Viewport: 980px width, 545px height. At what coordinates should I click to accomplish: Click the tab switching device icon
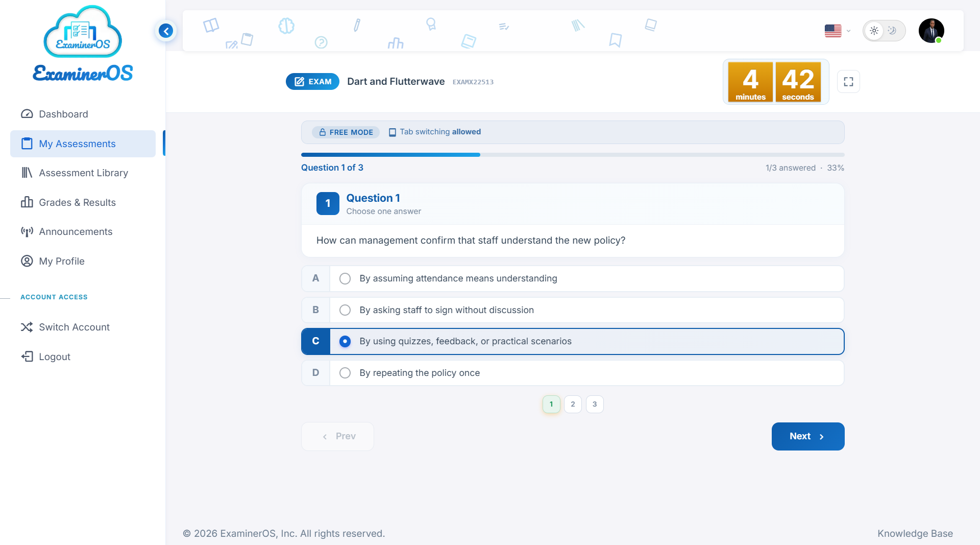393,132
